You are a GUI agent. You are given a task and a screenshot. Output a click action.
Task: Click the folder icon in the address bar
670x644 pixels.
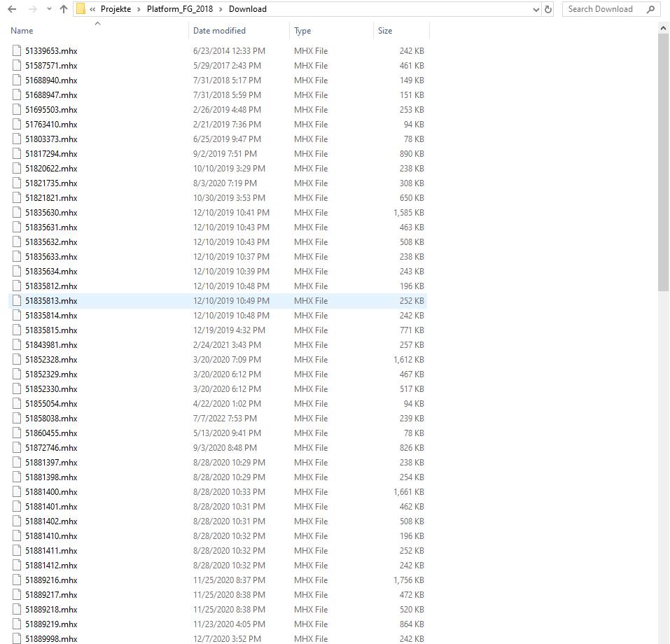81,9
